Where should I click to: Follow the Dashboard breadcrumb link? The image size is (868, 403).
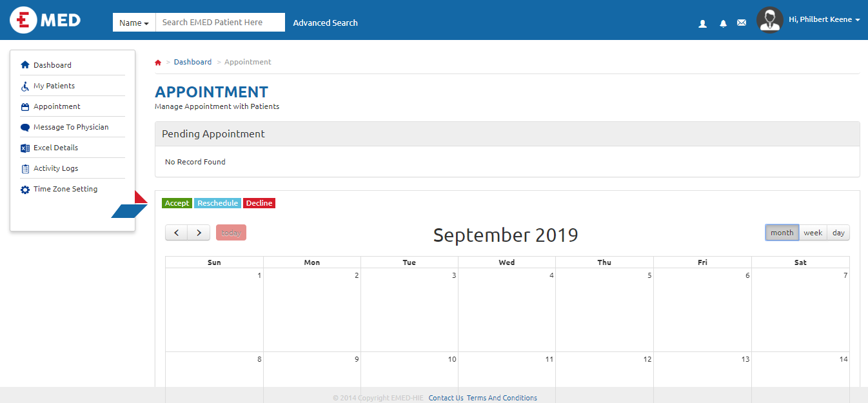(193, 62)
